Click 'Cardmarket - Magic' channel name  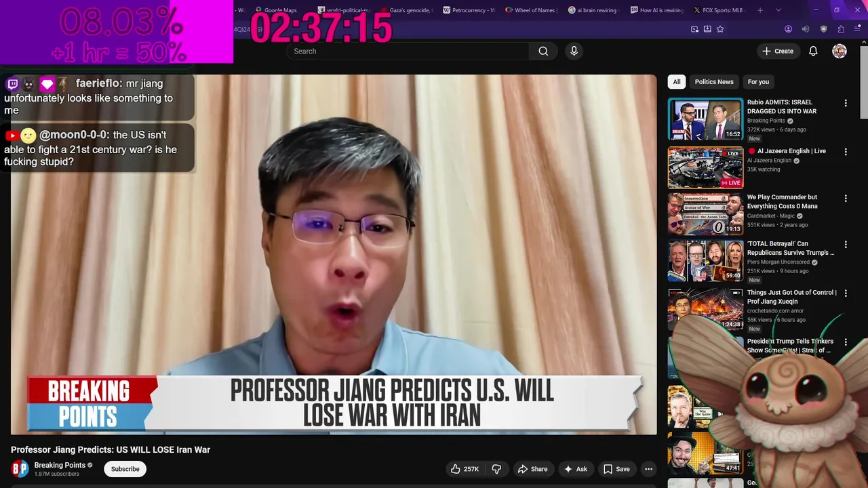point(771,216)
